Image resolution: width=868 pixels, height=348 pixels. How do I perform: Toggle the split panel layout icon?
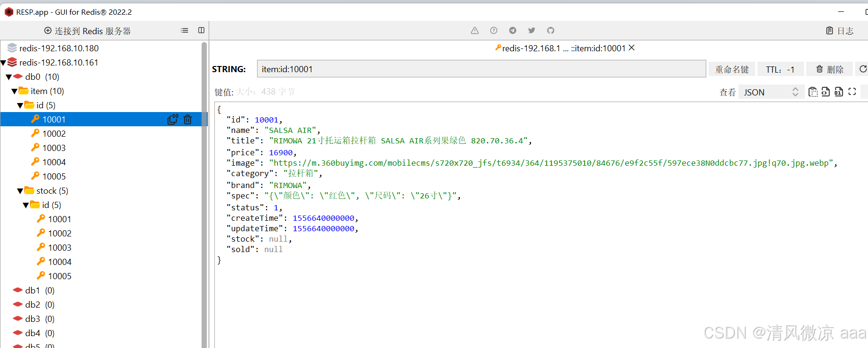click(201, 30)
